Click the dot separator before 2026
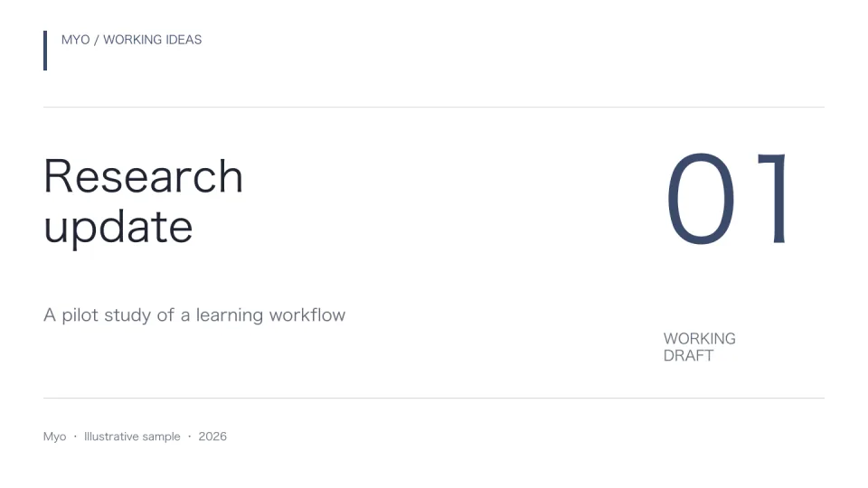Viewport: 868px width, 488px height. (x=189, y=436)
